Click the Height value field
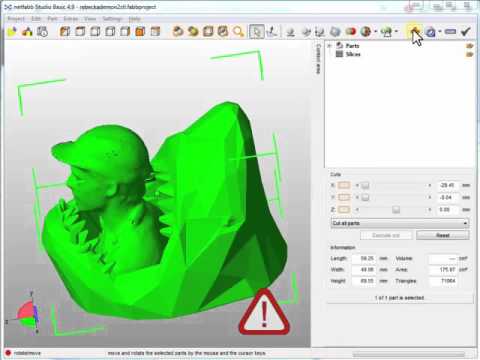The image size is (480, 360). click(x=364, y=281)
